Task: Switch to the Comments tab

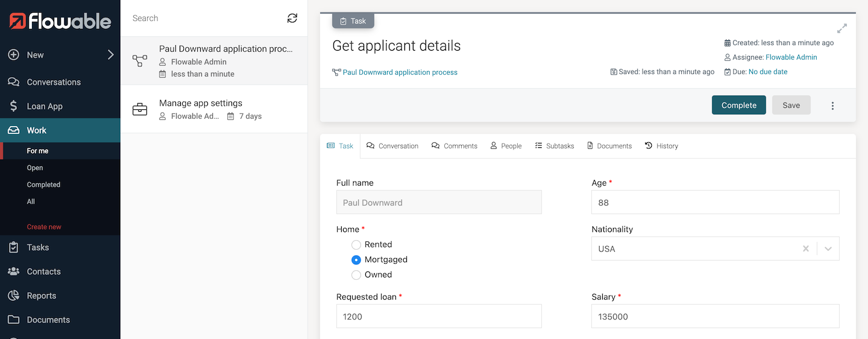Action: point(454,146)
